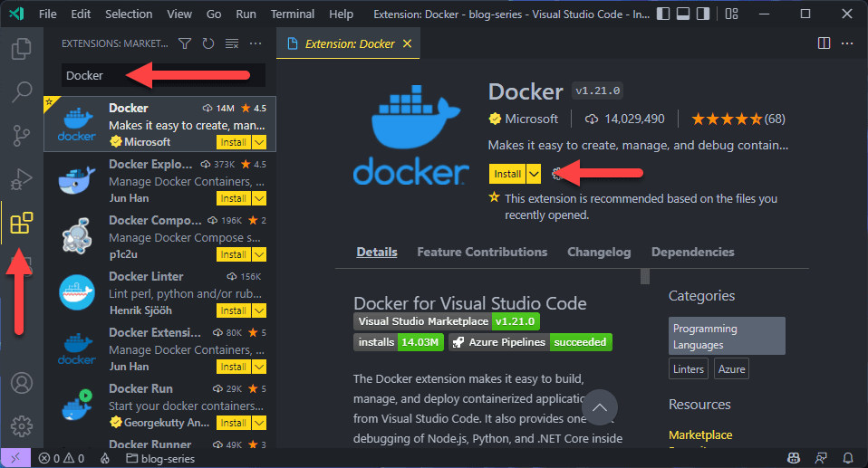868x468 pixels.
Task: Install the Docker Run extension
Action: pos(234,423)
